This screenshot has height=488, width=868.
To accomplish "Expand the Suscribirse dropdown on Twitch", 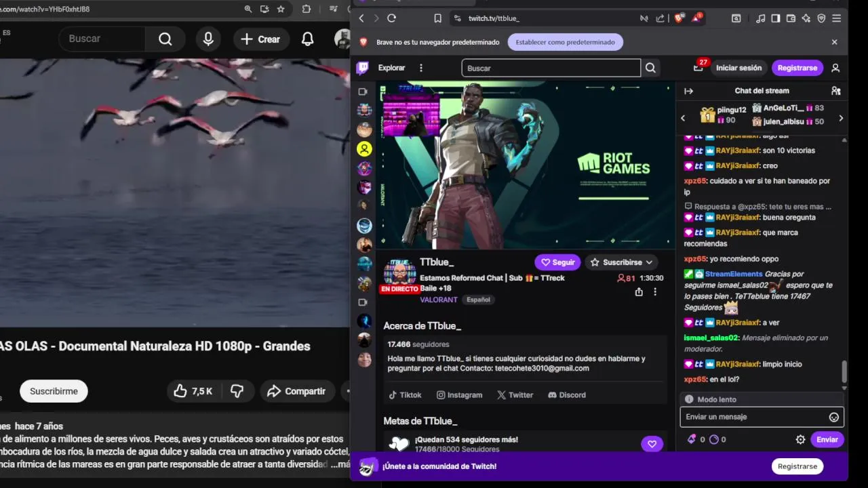I will 621,262.
